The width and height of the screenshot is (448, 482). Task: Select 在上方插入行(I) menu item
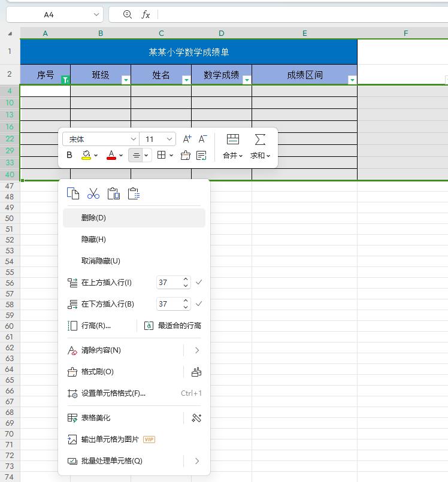[x=107, y=283]
